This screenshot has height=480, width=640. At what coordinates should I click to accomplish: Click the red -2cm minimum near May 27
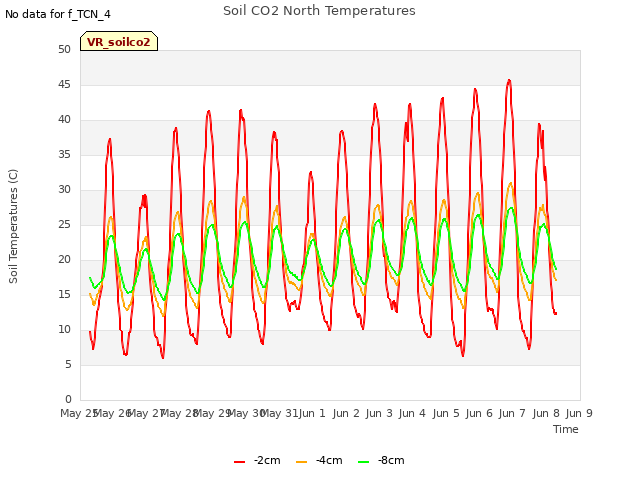coord(163,358)
